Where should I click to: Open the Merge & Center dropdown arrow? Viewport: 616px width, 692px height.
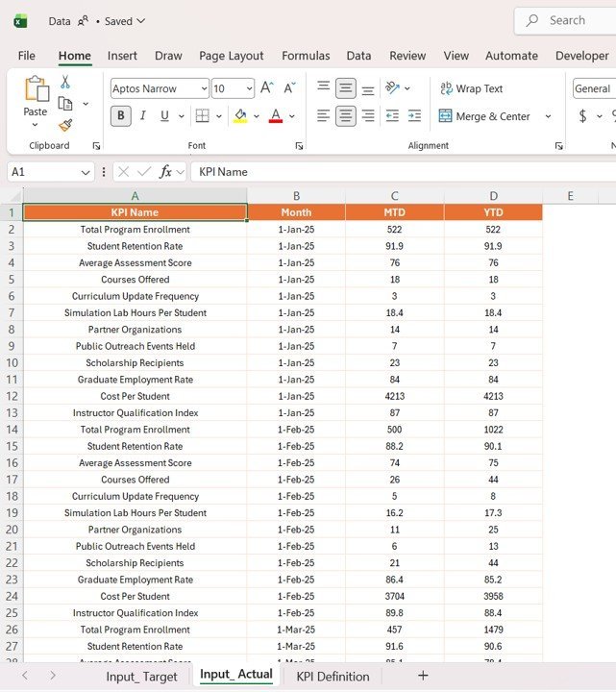(548, 116)
